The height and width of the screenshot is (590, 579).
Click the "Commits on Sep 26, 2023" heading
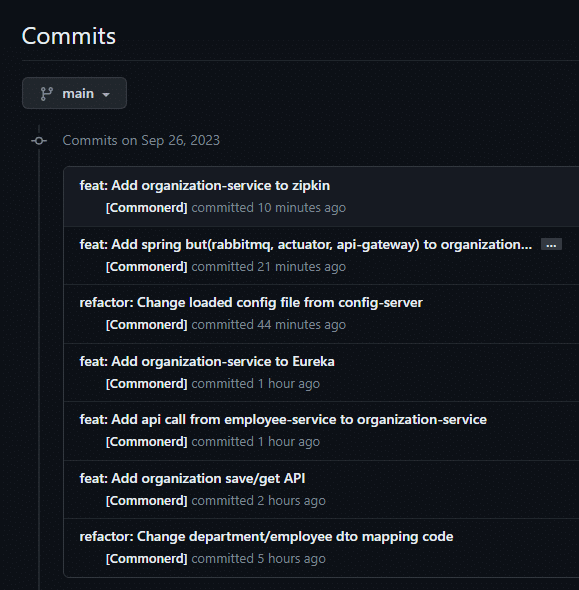pyautogui.click(x=141, y=140)
